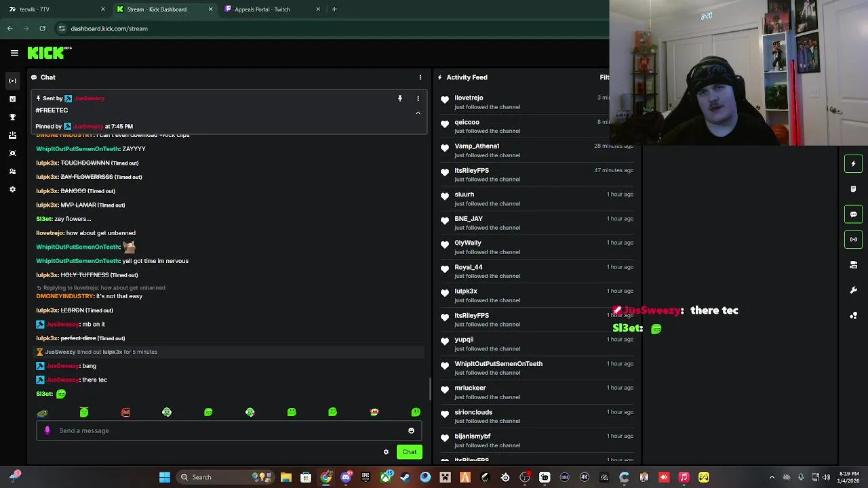Open the Stream page in left sidebar
The width and height of the screenshot is (868, 488).
point(12,81)
